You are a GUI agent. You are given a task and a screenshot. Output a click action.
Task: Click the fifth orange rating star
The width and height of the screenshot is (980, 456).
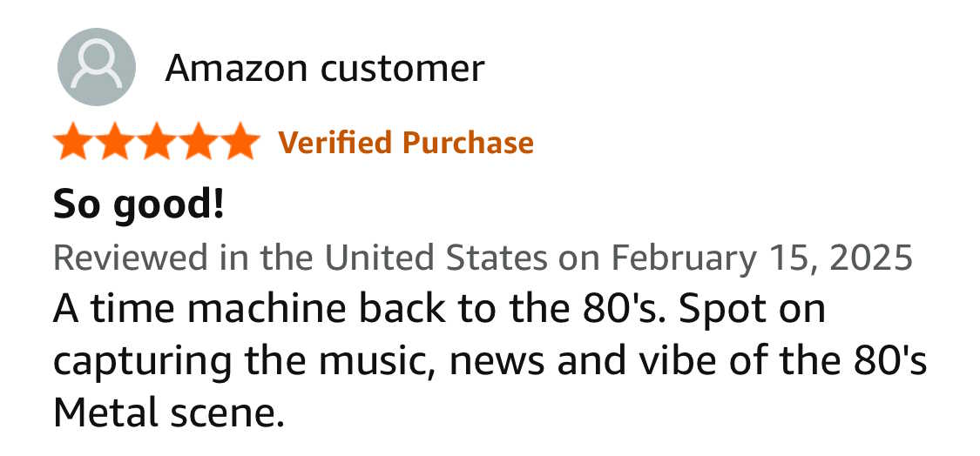click(240, 141)
